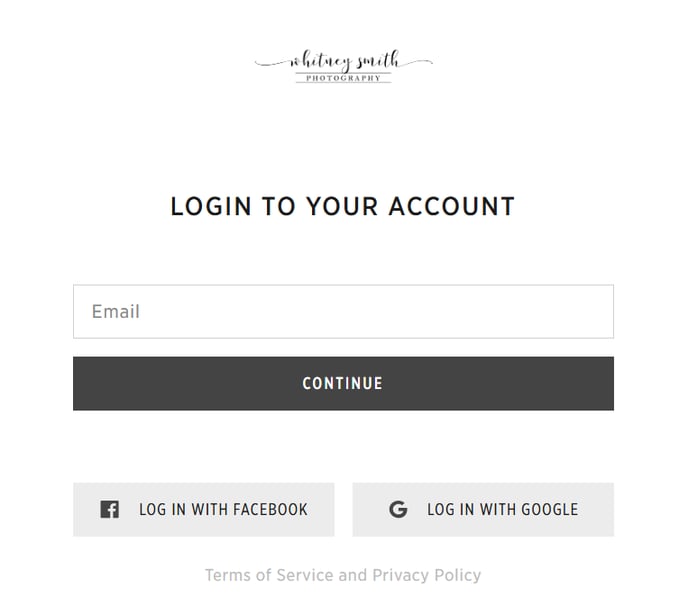Viewport: 688px width, 606px height.
Task: Submit with the CONTINUE button
Action: click(x=343, y=384)
